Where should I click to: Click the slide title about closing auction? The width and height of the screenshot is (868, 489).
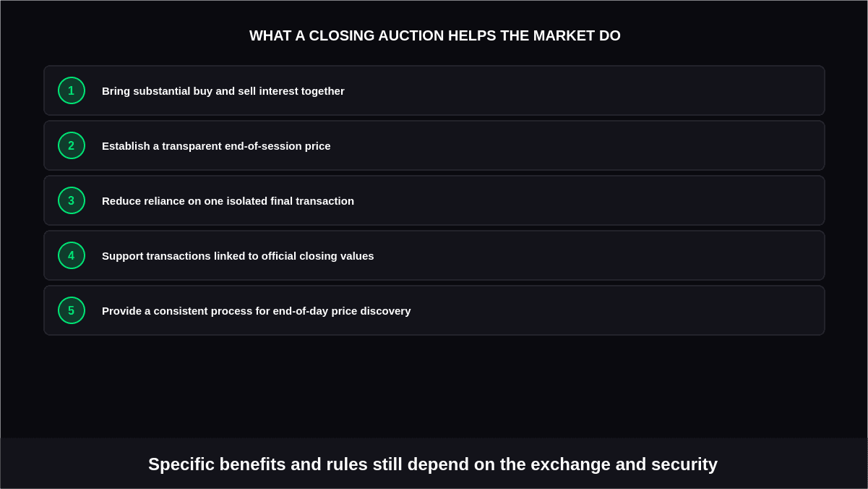click(x=435, y=35)
